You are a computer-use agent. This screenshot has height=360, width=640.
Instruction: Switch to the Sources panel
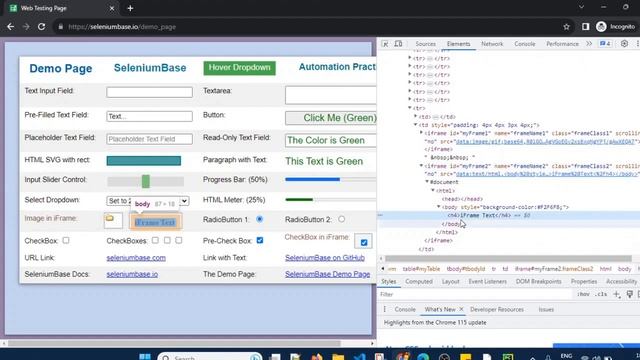coord(425,44)
